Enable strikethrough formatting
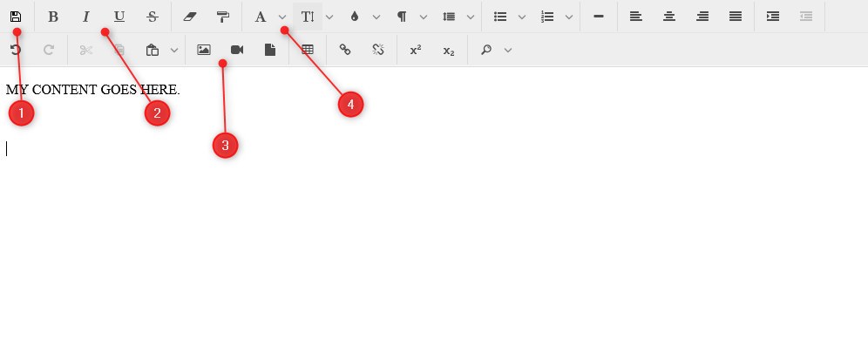 pyautogui.click(x=153, y=17)
